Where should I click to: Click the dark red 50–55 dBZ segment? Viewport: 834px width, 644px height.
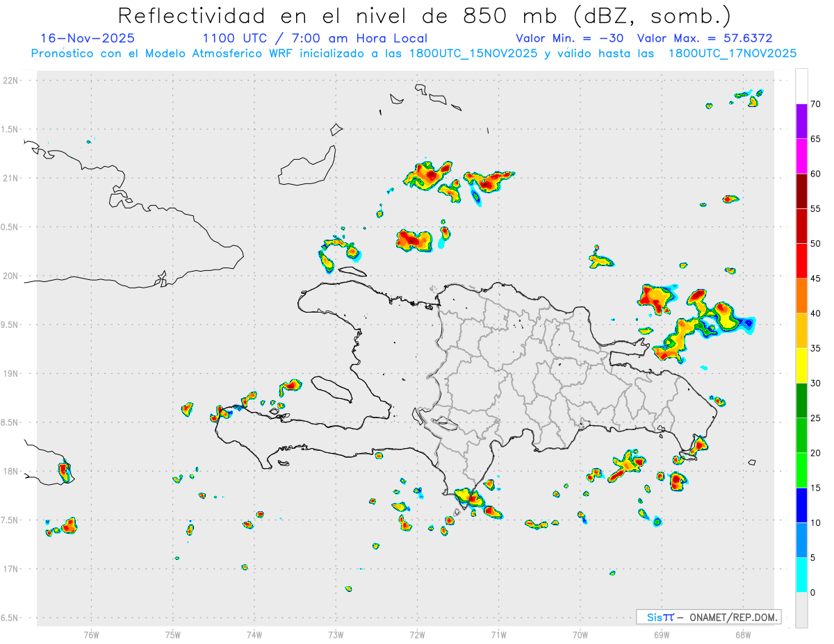point(801,226)
